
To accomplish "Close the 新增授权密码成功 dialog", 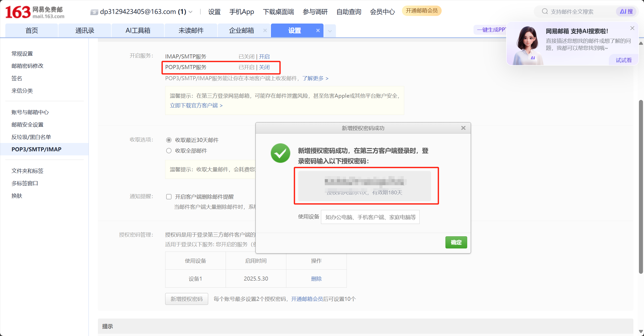I will pyautogui.click(x=463, y=128).
